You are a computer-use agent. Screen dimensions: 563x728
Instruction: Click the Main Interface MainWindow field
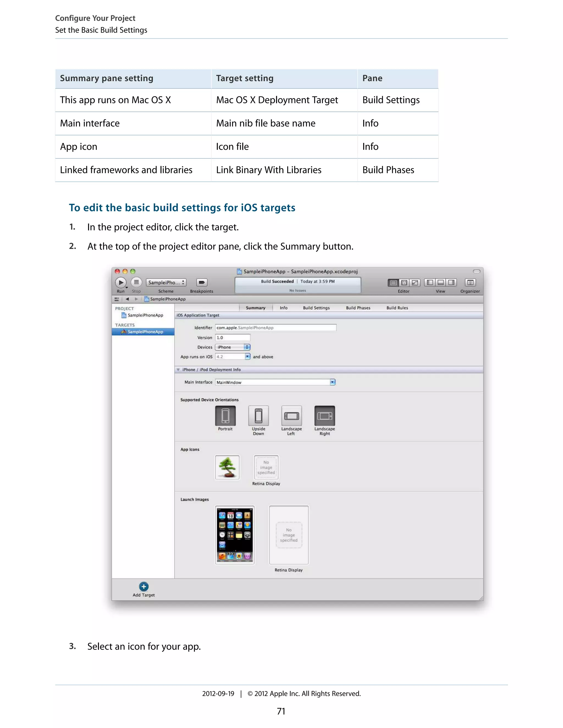(x=272, y=382)
